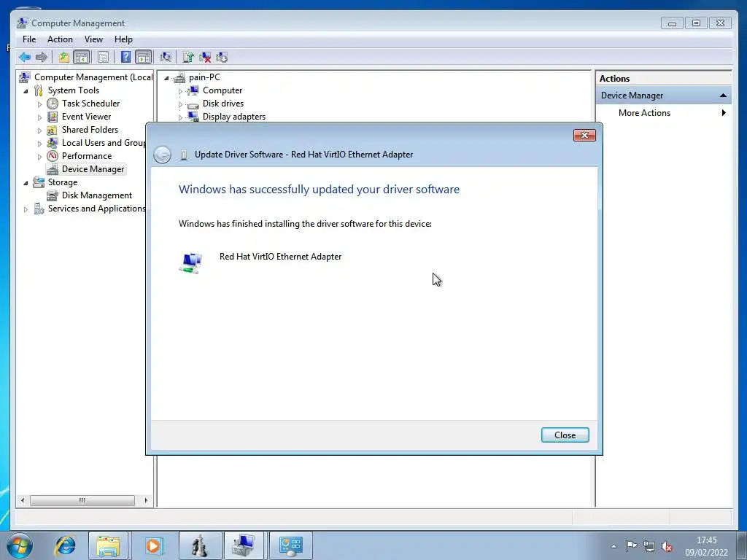The height and width of the screenshot is (560, 747).
Task: Select the Storage tree label
Action: [63, 182]
